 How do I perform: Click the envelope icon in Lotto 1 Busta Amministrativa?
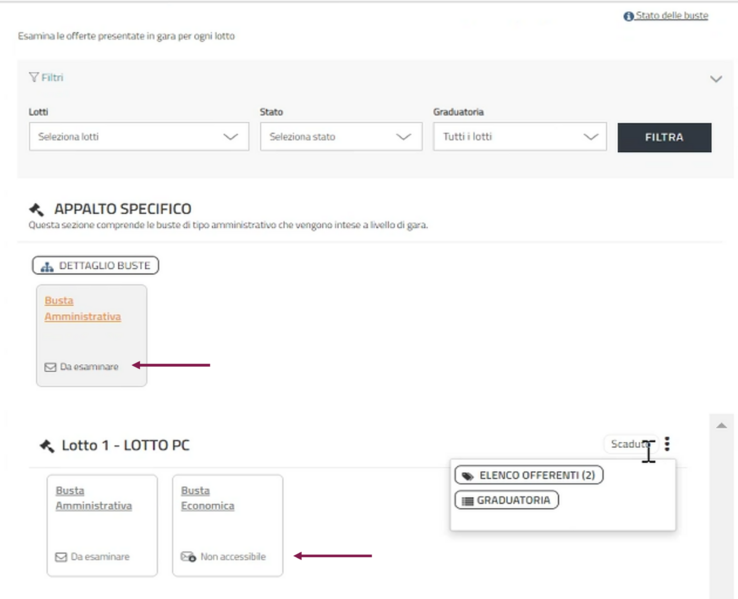(62, 557)
